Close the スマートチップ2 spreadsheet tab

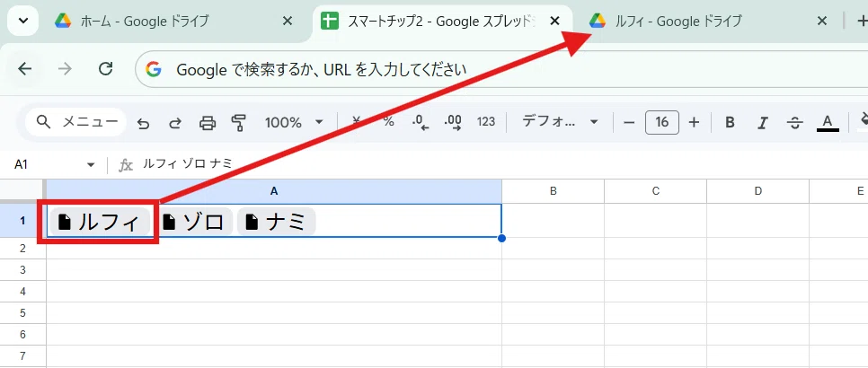click(554, 22)
